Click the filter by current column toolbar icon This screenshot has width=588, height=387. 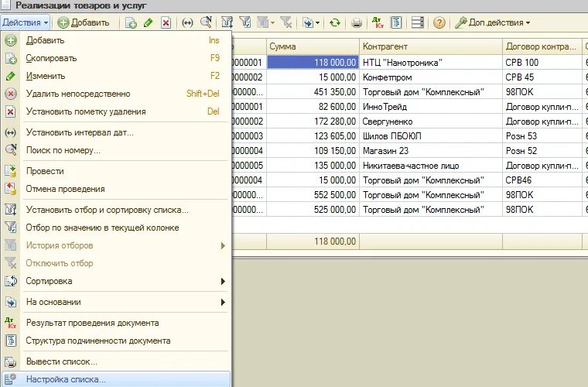(245, 22)
